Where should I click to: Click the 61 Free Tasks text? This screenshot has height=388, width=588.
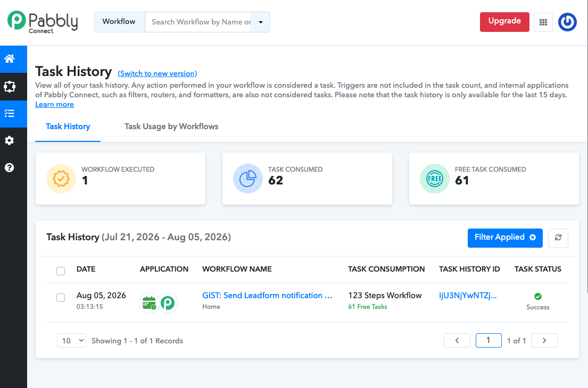tap(368, 307)
